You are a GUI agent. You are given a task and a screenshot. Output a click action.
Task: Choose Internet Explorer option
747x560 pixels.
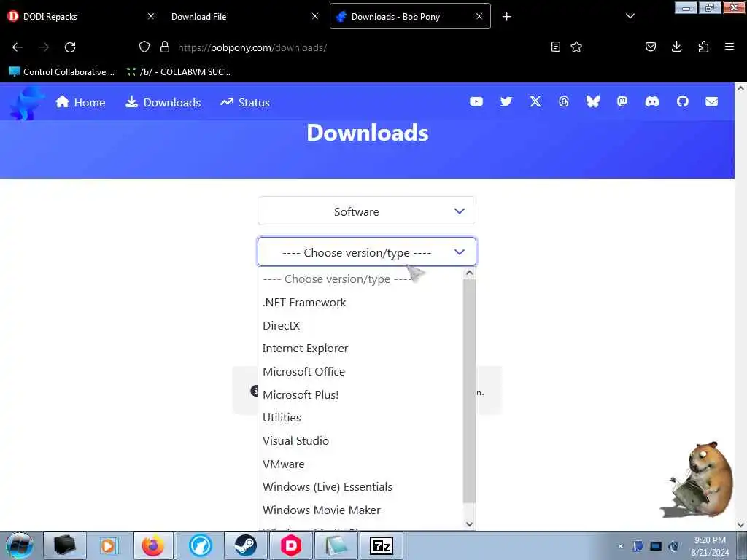(x=360, y=349)
